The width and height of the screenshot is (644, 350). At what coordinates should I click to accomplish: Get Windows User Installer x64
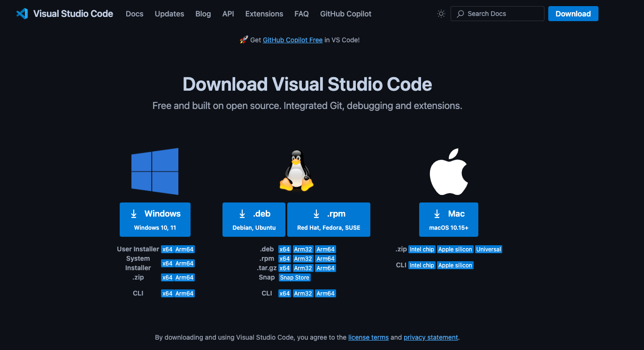tap(168, 249)
